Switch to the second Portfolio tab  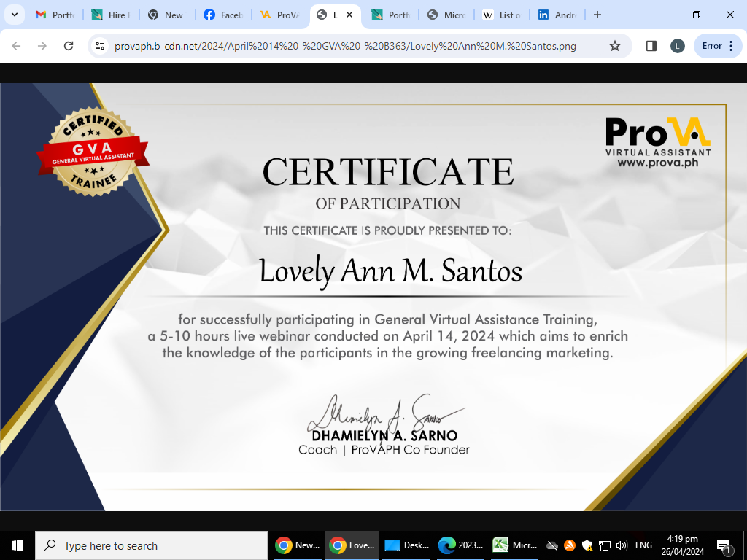pos(391,15)
